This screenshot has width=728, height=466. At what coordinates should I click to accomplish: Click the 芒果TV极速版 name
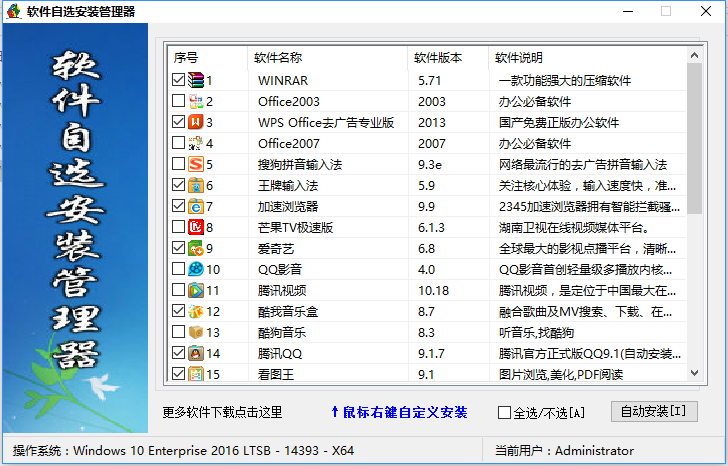point(296,227)
